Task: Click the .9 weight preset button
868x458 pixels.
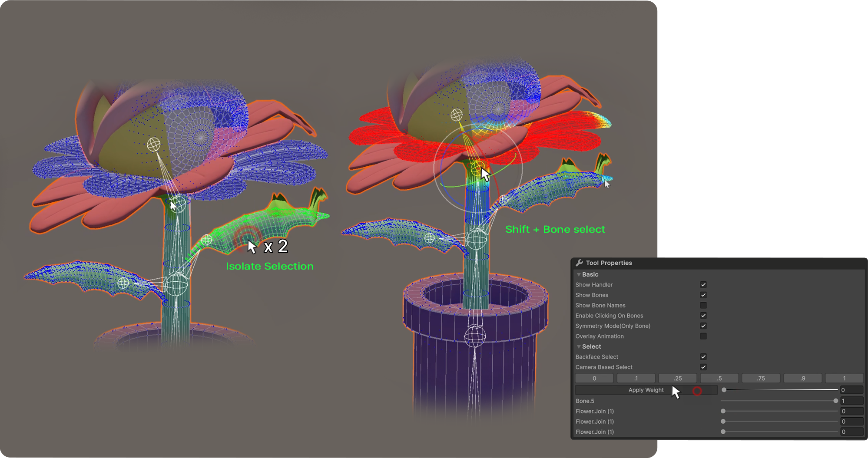Action: tap(803, 379)
